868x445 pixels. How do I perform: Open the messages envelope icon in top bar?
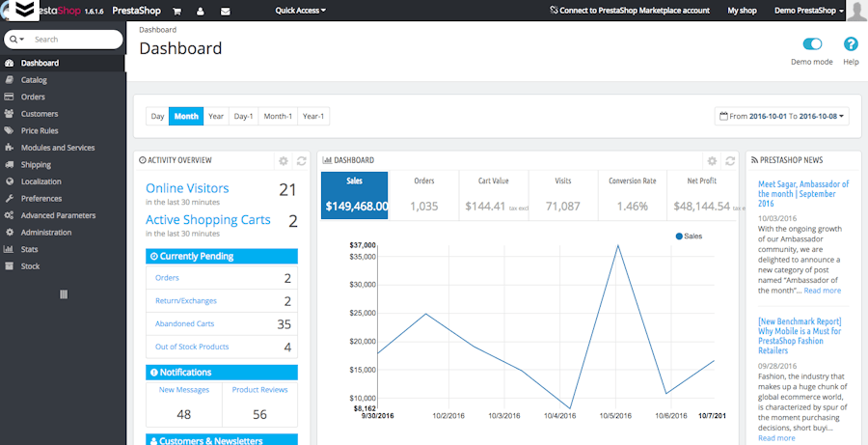pyautogui.click(x=226, y=11)
